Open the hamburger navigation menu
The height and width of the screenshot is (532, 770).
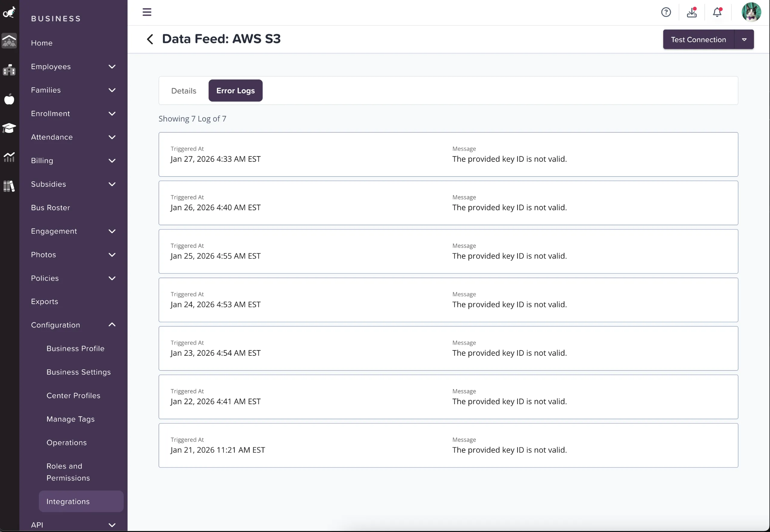[147, 12]
